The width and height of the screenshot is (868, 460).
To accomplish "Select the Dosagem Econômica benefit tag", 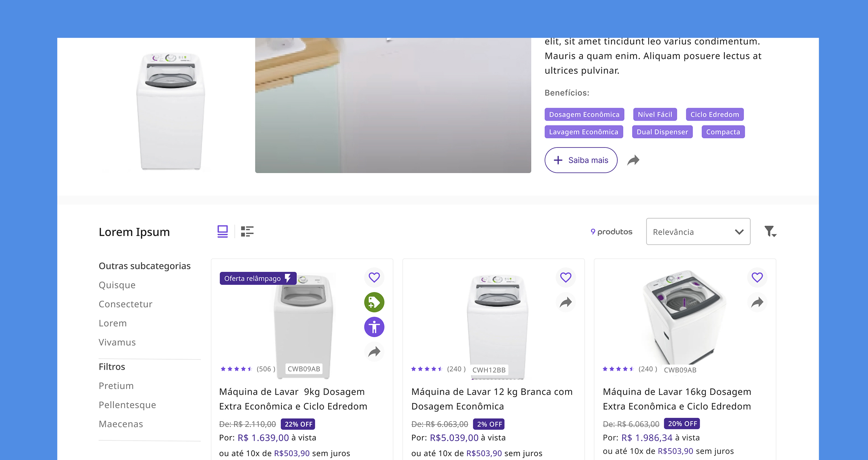I will (x=584, y=114).
